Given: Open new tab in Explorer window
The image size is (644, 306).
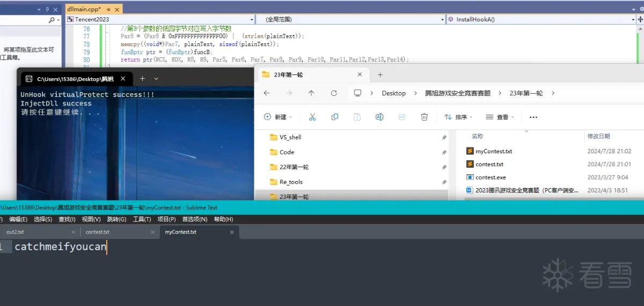Looking at the screenshot, I should pyautogui.click(x=380, y=75).
